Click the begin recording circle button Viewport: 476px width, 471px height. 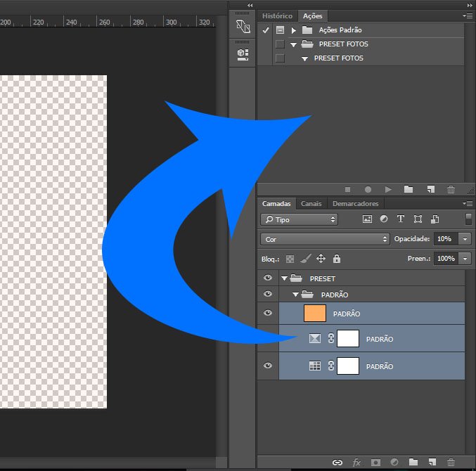pyautogui.click(x=368, y=190)
